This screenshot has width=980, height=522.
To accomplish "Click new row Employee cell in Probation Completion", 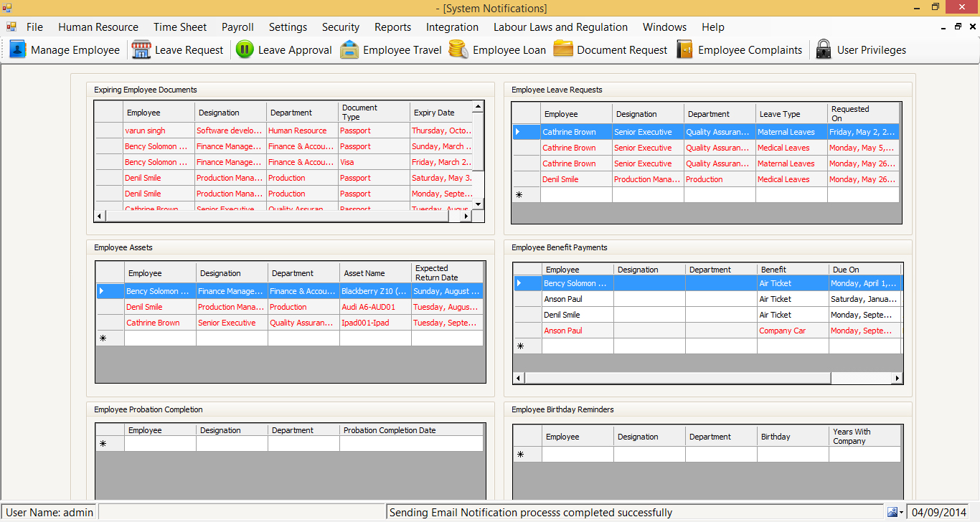I will [x=159, y=444].
